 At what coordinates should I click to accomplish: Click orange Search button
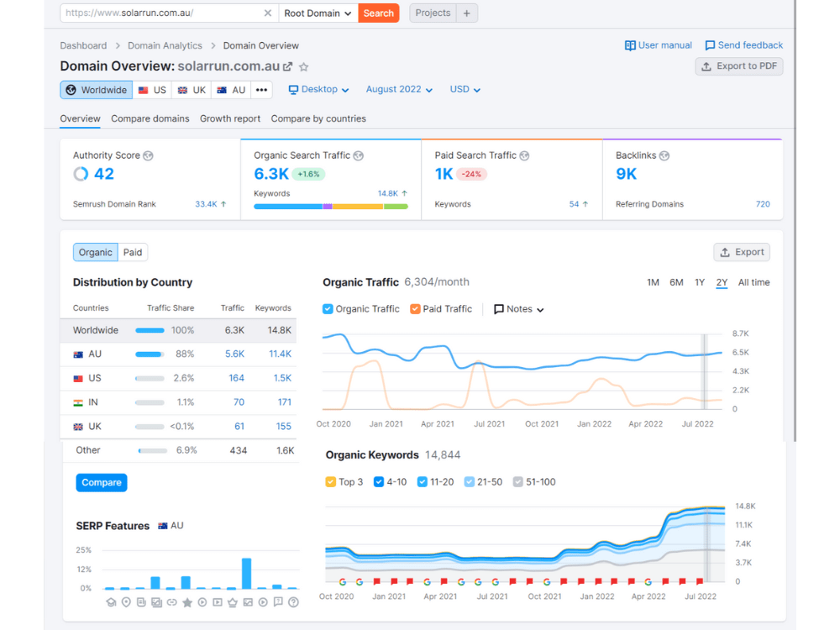[378, 13]
